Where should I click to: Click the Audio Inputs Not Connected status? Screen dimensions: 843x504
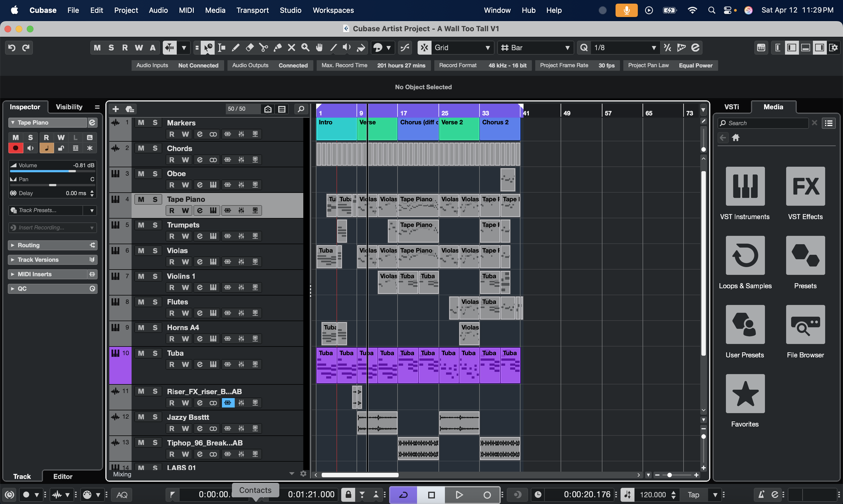pyautogui.click(x=177, y=66)
